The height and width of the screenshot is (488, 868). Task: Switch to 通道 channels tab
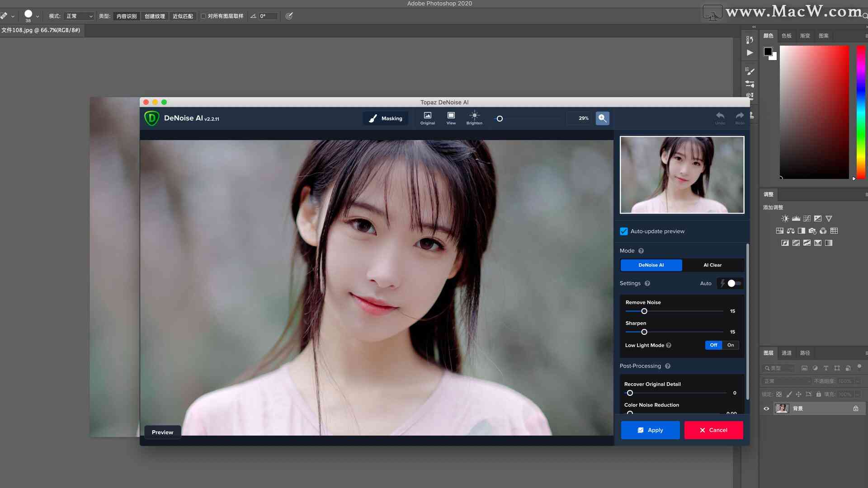[786, 352]
